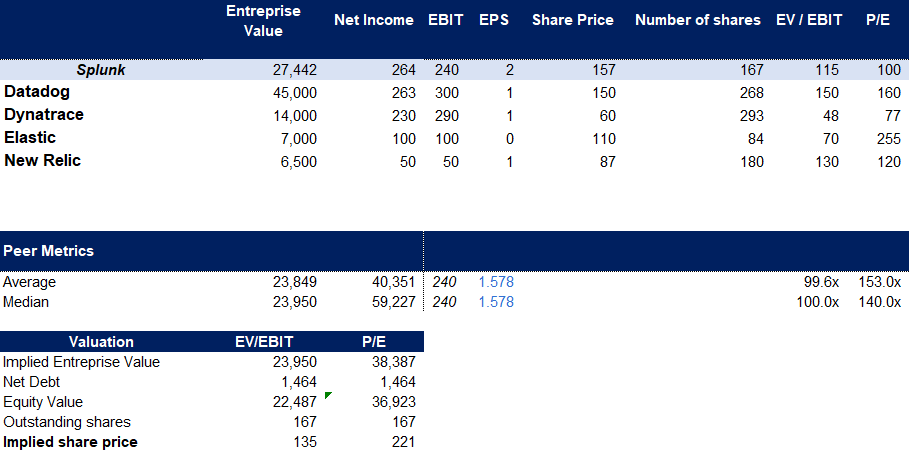Screen dimensions: 910x451
Task: Click the Share Price column header
Action: point(573,20)
